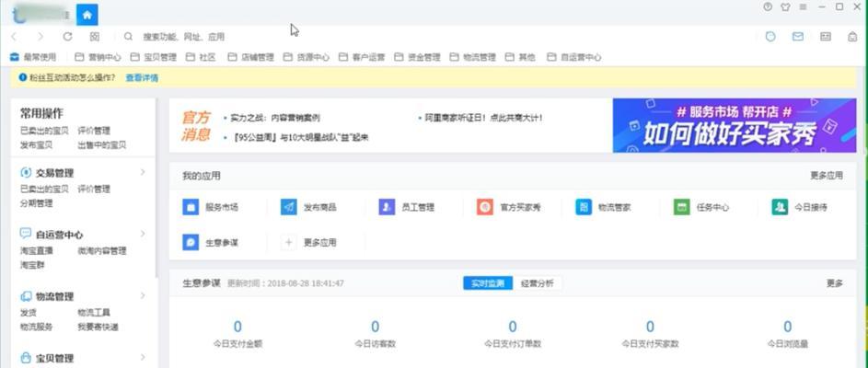Open the 其他 bookmark folder

point(520,57)
